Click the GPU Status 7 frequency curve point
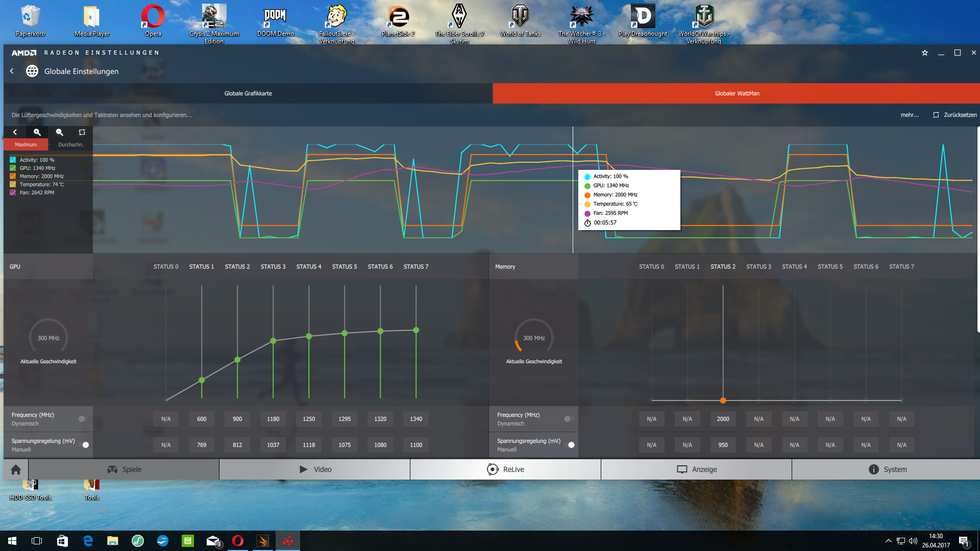980x551 pixels. [416, 330]
